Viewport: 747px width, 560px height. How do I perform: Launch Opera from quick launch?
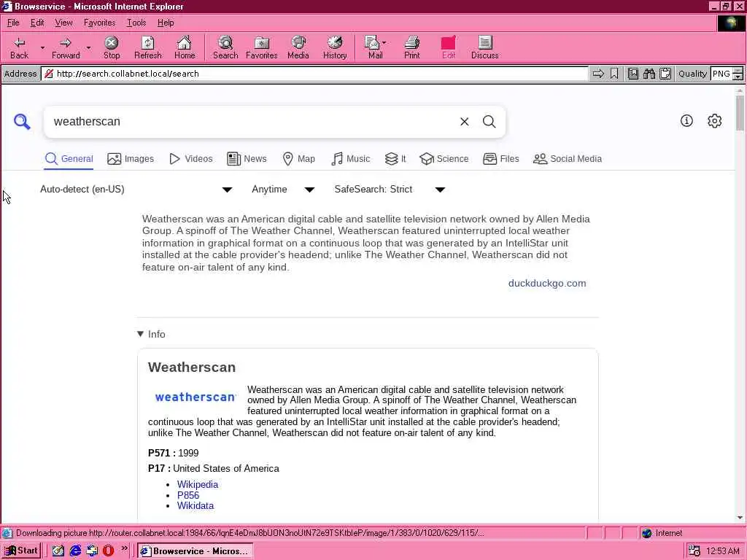[108, 551]
